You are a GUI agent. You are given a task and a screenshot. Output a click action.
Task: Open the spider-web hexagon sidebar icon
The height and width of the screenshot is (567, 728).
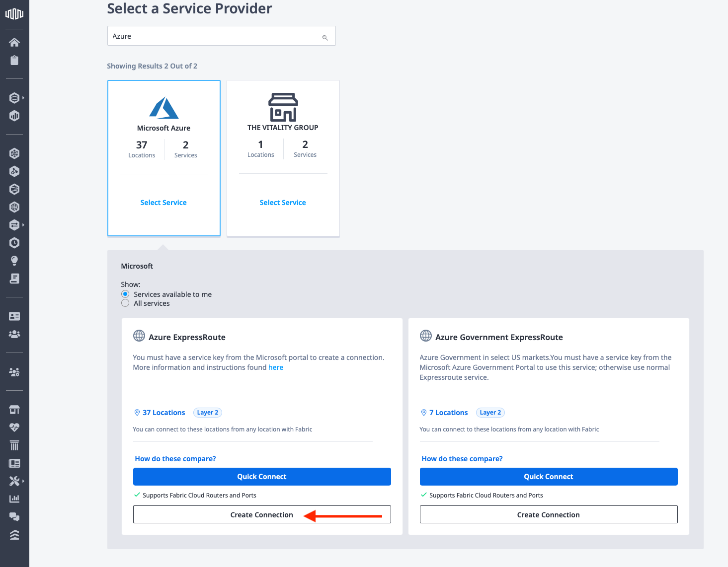[x=14, y=153]
